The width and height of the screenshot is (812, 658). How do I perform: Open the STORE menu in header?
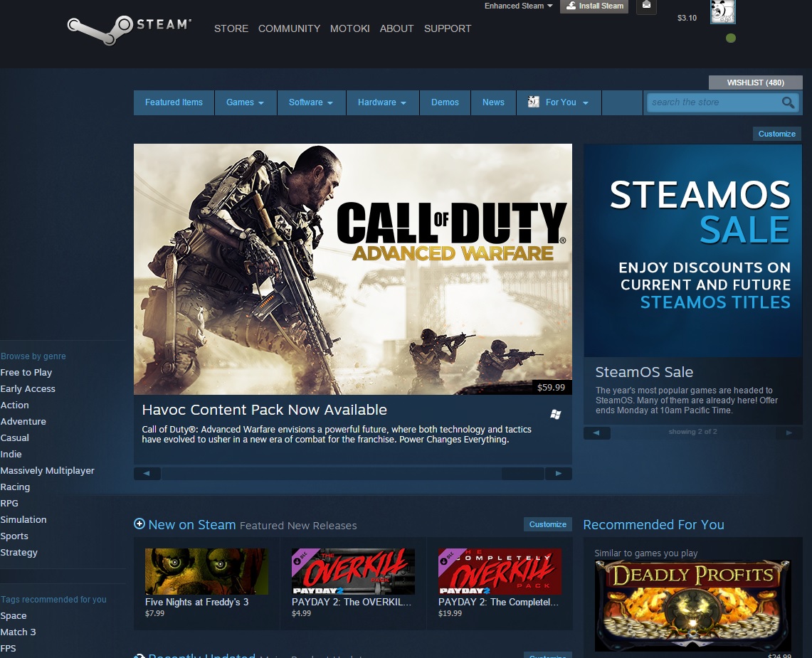click(231, 28)
